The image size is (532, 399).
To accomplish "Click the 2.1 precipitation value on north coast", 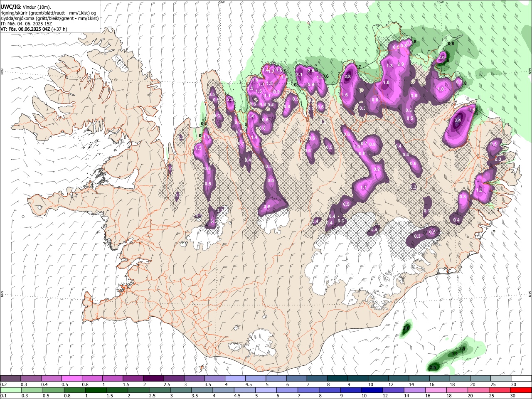I will click(x=299, y=74).
